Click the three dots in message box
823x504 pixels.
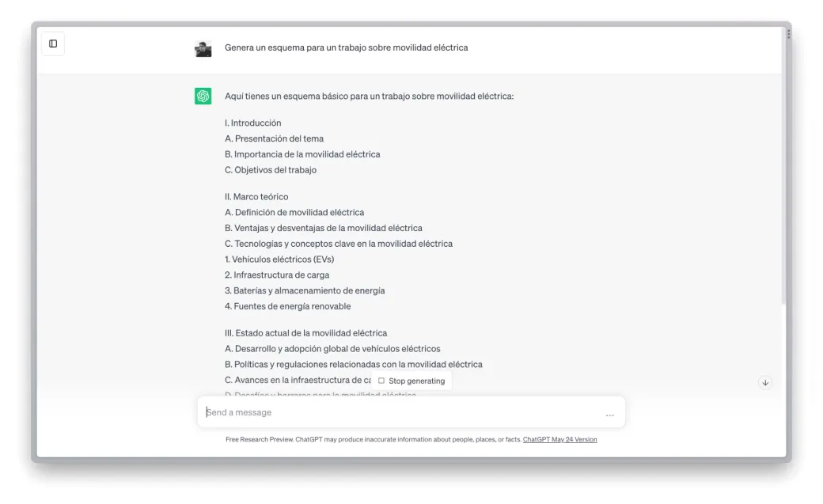click(x=610, y=415)
